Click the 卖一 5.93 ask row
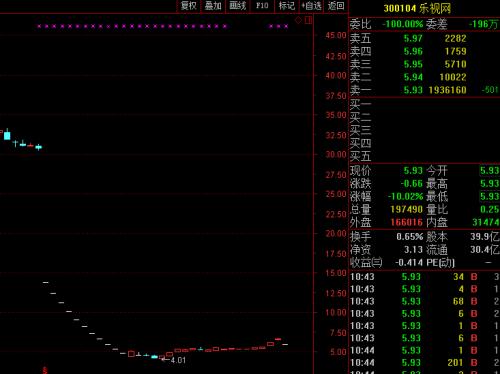Viewport: 500px width, 374px height. [x=424, y=90]
